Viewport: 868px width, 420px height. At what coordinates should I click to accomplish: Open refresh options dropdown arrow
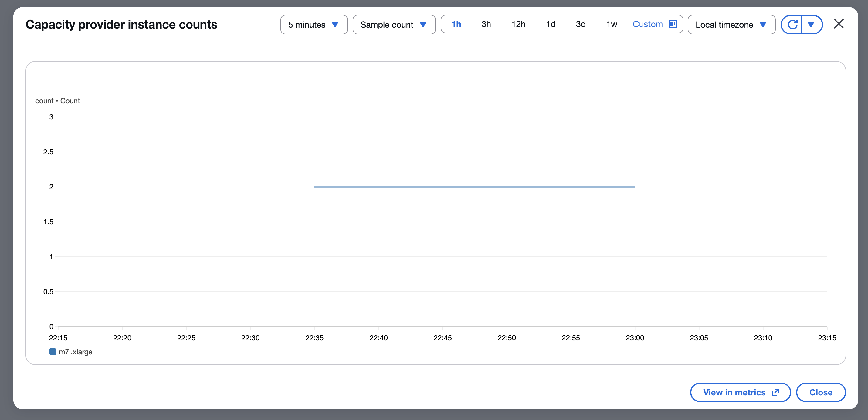pyautogui.click(x=811, y=25)
